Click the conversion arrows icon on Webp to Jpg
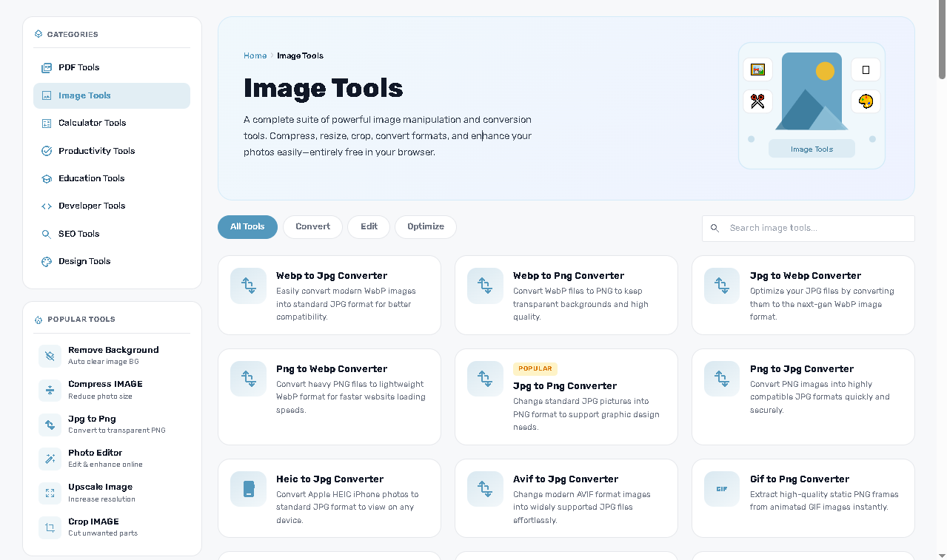The image size is (947, 560). point(248,286)
